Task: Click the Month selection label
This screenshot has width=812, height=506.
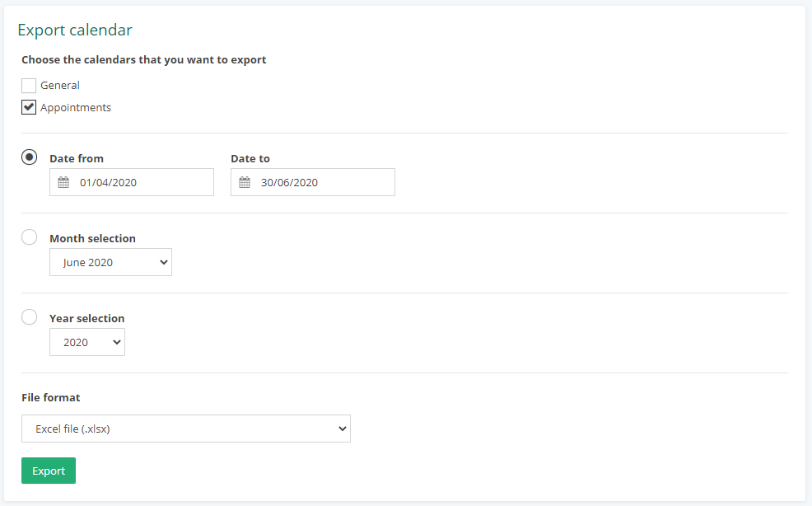Action: [x=93, y=238]
